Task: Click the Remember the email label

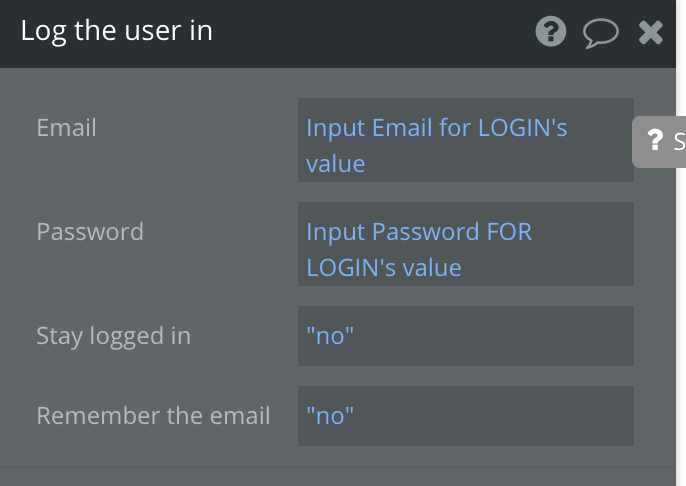Action: pos(154,416)
